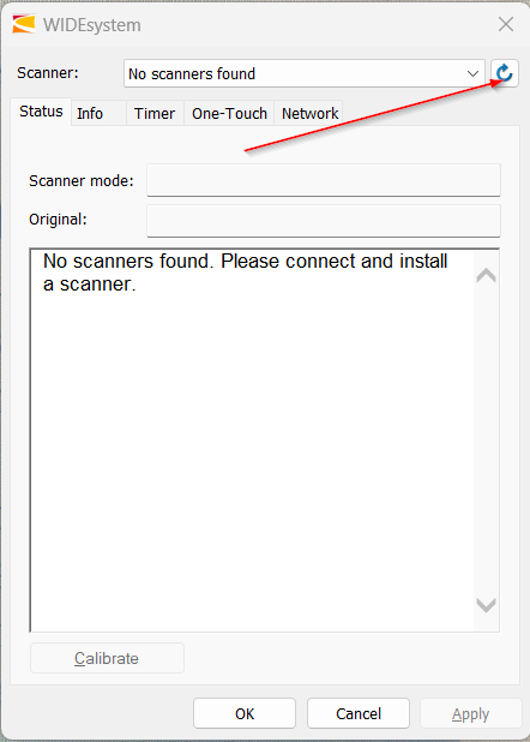This screenshot has width=530, height=742.
Task: Open the Timer tab
Action: point(155,114)
